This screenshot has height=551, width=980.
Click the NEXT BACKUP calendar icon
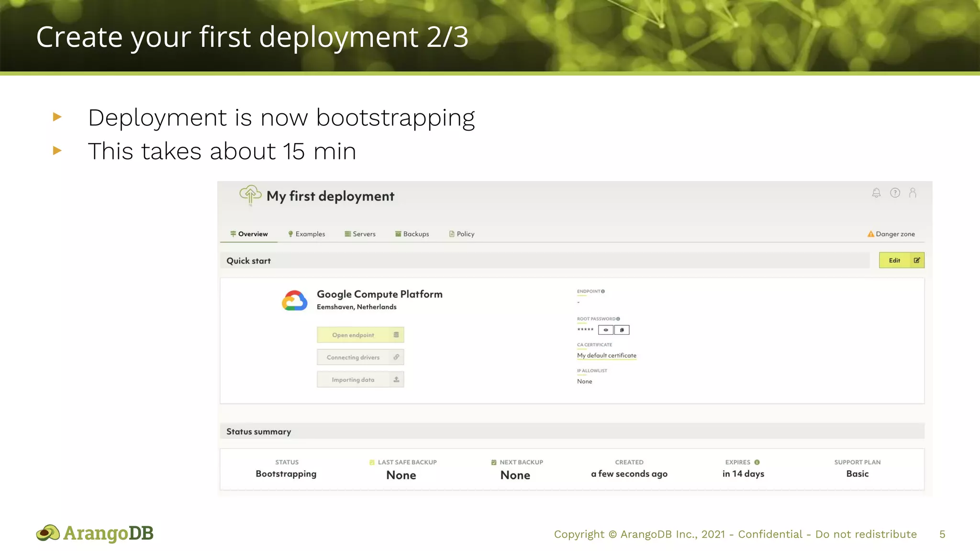click(x=493, y=462)
